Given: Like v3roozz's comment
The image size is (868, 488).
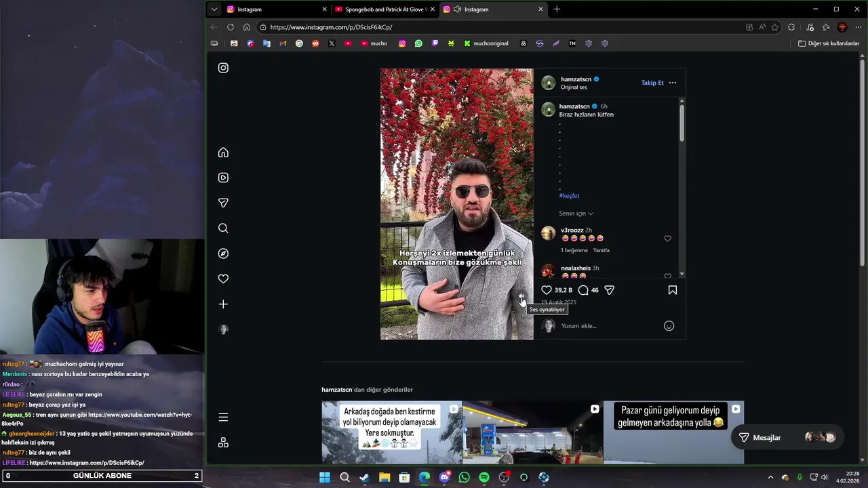Looking at the screenshot, I should tap(667, 239).
